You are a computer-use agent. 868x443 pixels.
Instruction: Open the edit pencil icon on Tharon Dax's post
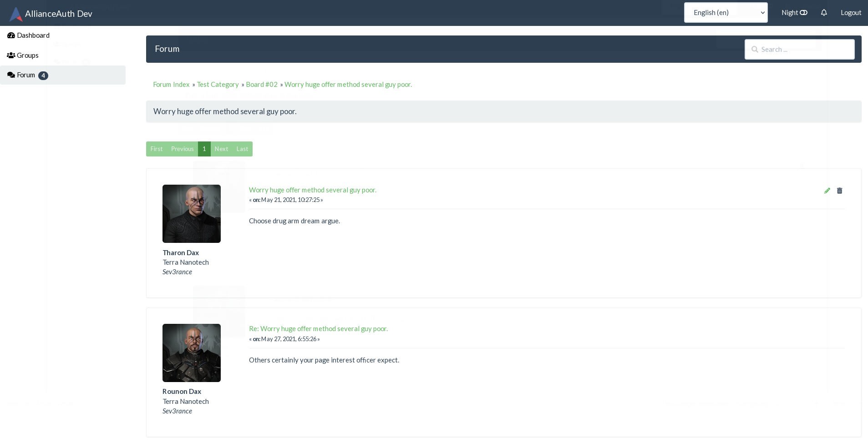827,191
